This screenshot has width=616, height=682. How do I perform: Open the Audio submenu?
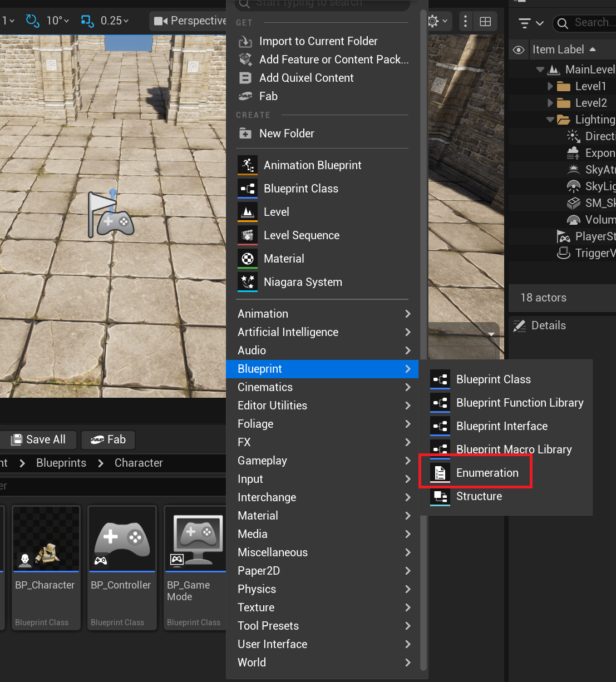pos(322,350)
